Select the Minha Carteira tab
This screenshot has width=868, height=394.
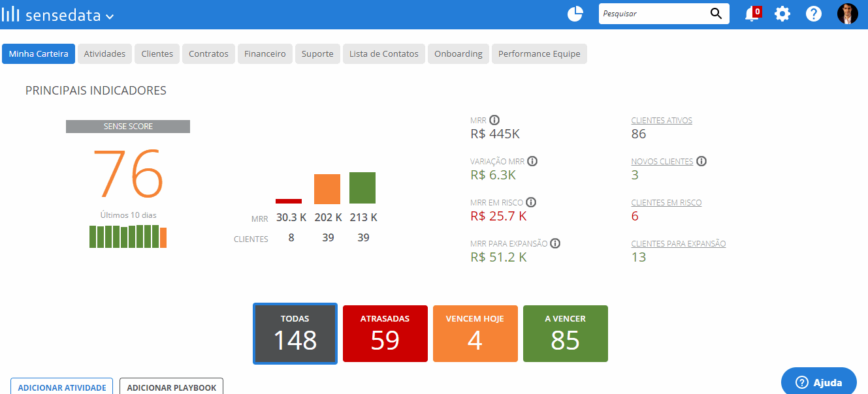tap(39, 54)
